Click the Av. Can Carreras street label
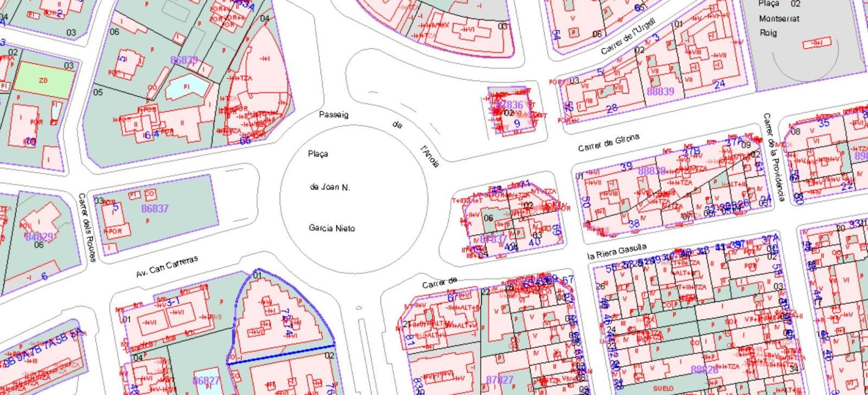Image resolution: width=868 pixels, height=395 pixels. tap(167, 267)
